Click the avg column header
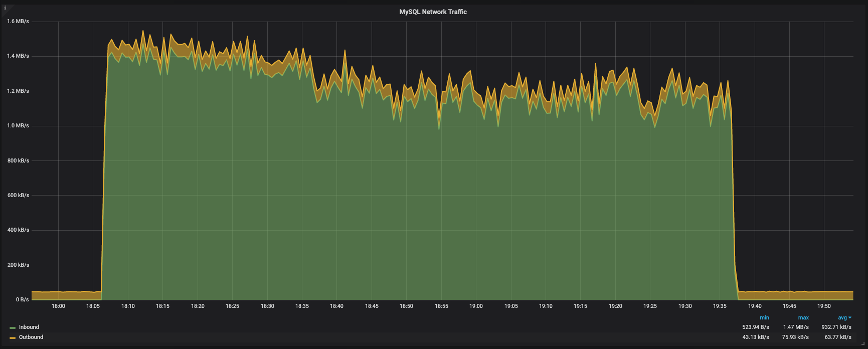 tap(842, 318)
